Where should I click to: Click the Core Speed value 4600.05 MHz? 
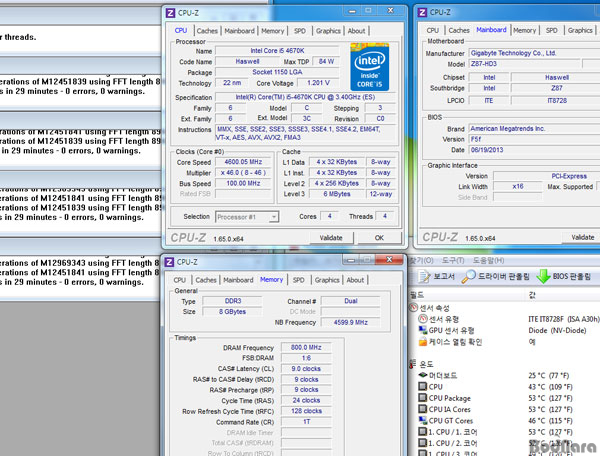click(x=243, y=162)
